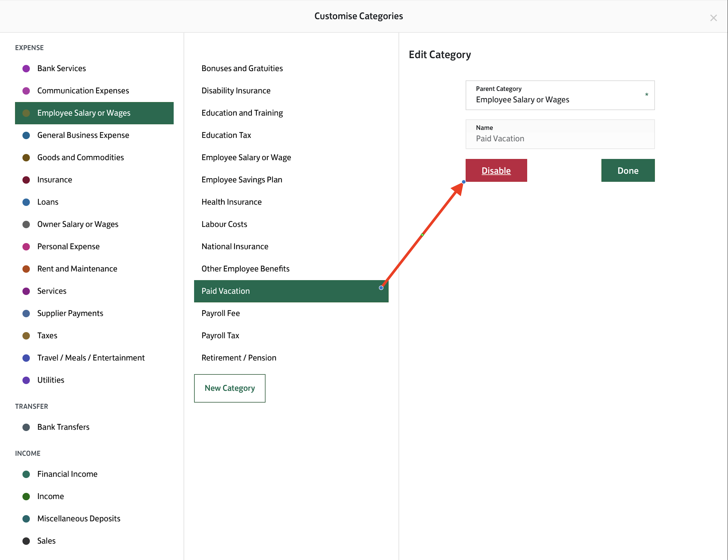Select the Insurance category
Screen dimensions: 728x560
click(x=94, y=180)
